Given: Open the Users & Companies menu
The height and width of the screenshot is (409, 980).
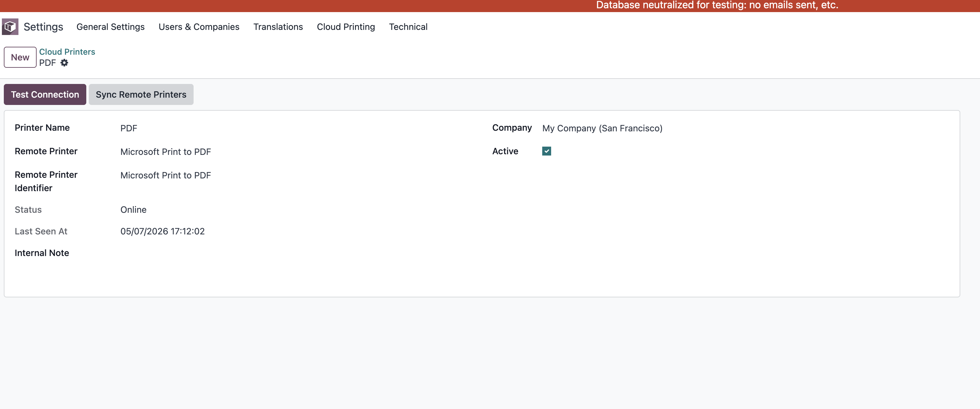Looking at the screenshot, I should 199,27.
